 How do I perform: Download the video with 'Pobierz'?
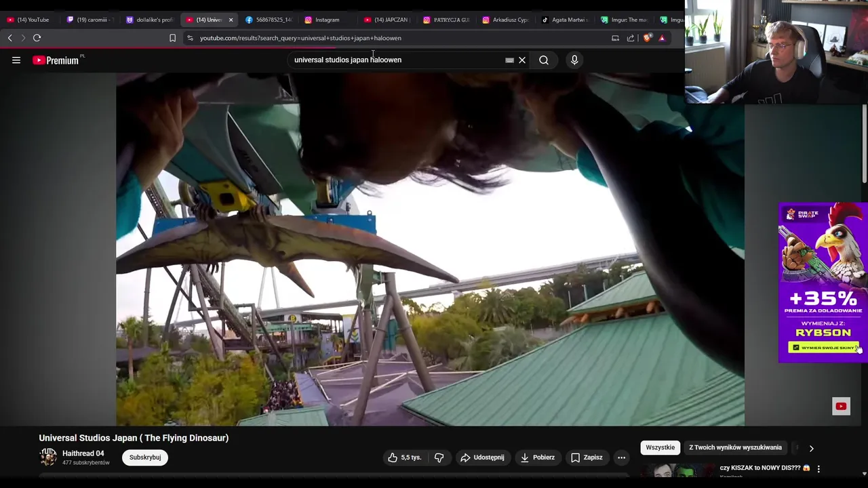pos(538,457)
